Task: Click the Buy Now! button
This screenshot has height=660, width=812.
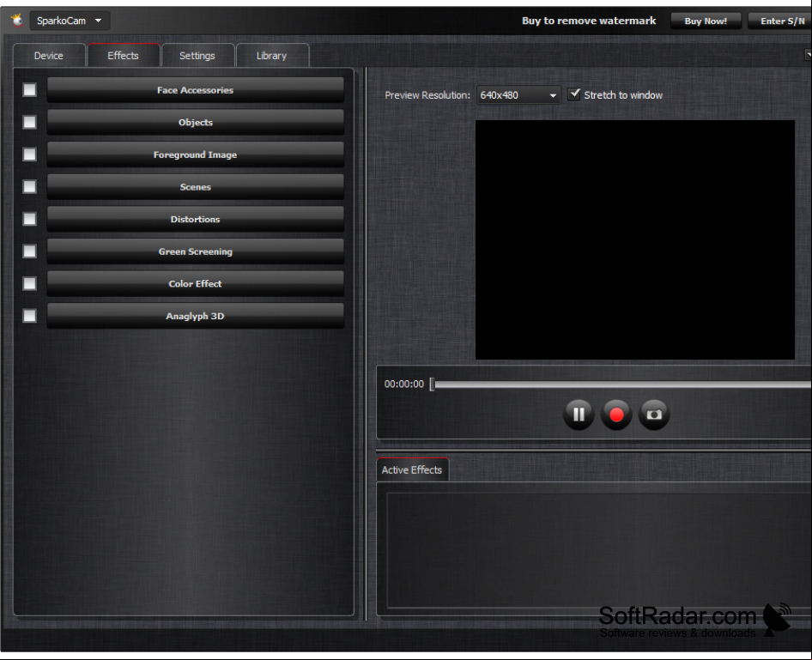Action: coord(706,21)
